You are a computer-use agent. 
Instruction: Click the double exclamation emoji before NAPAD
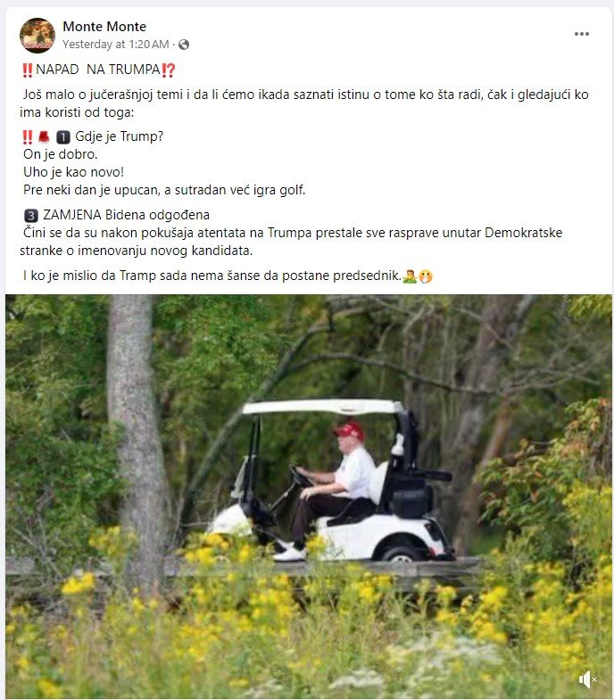point(28,70)
